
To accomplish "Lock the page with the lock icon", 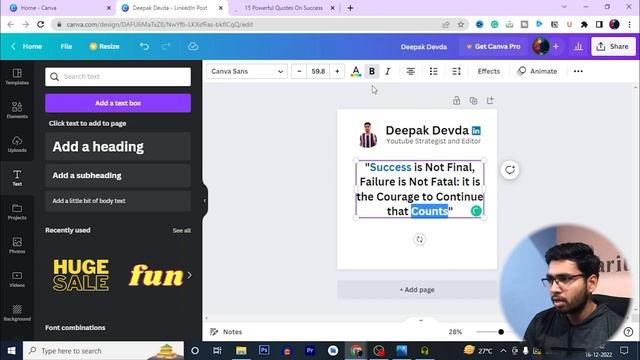I will [456, 100].
